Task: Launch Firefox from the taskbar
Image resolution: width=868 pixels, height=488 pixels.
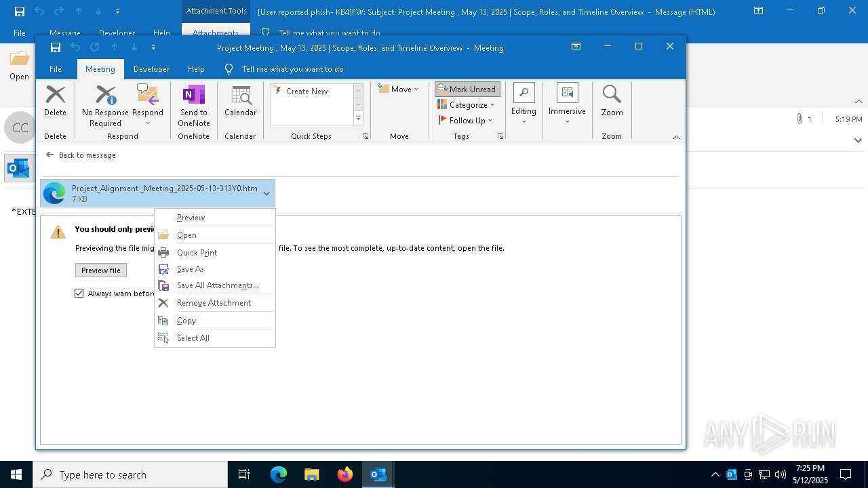Action: coord(345,474)
